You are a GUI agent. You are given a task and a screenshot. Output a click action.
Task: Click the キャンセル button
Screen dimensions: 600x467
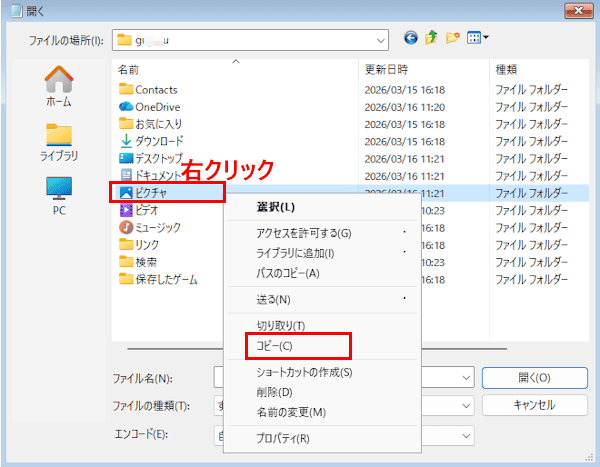pyautogui.click(x=534, y=405)
